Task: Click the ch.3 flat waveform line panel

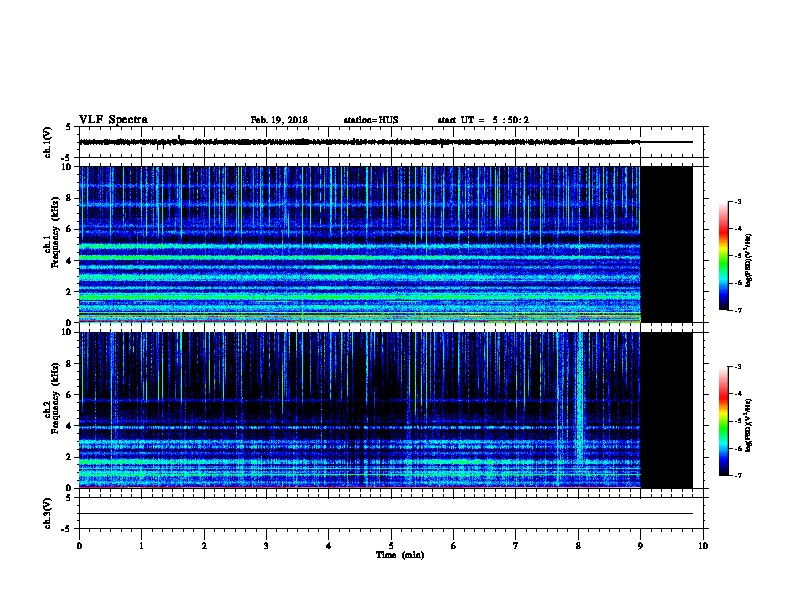Action: tap(391, 513)
